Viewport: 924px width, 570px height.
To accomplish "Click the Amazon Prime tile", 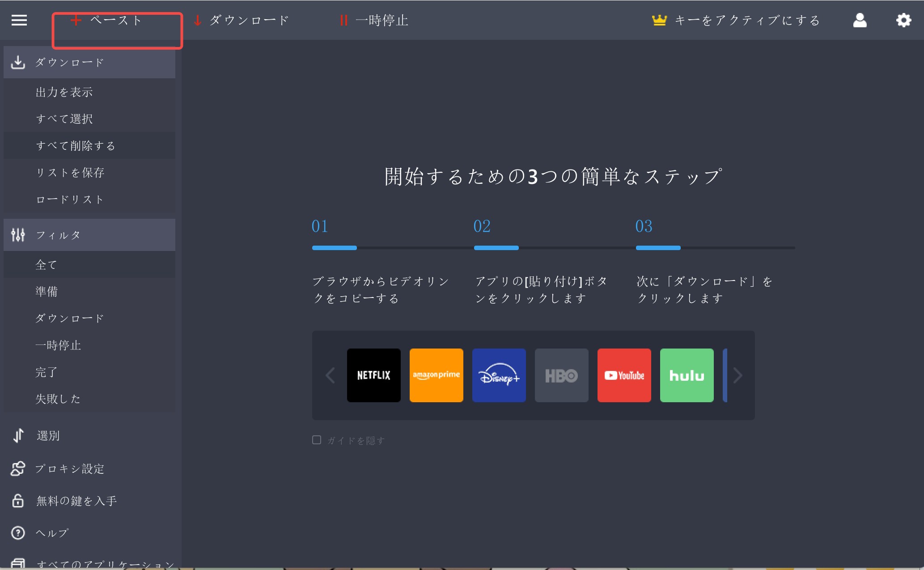I will click(437, 375).
